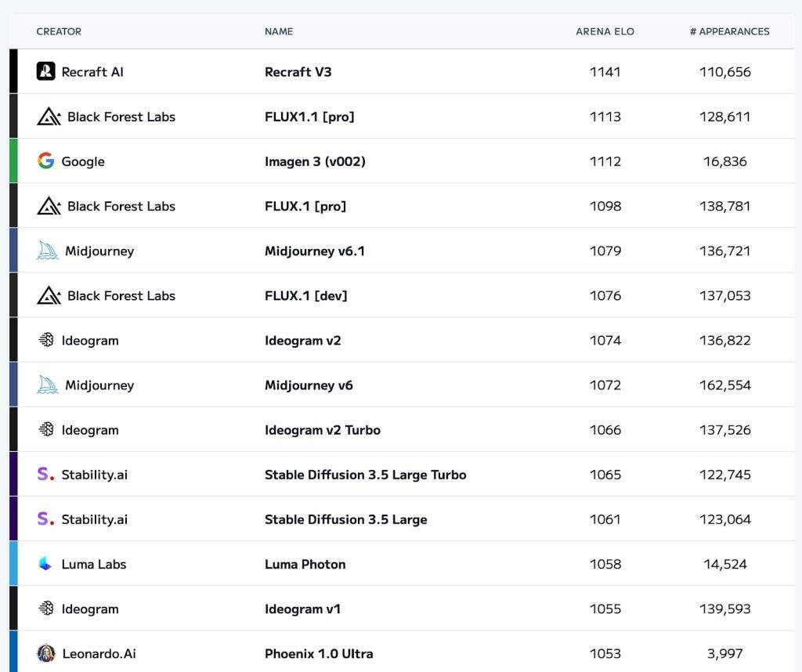802x672 pixels.
Task: Click the Leonardo.Ai avatar icon
Action: [x=45, y=653]
